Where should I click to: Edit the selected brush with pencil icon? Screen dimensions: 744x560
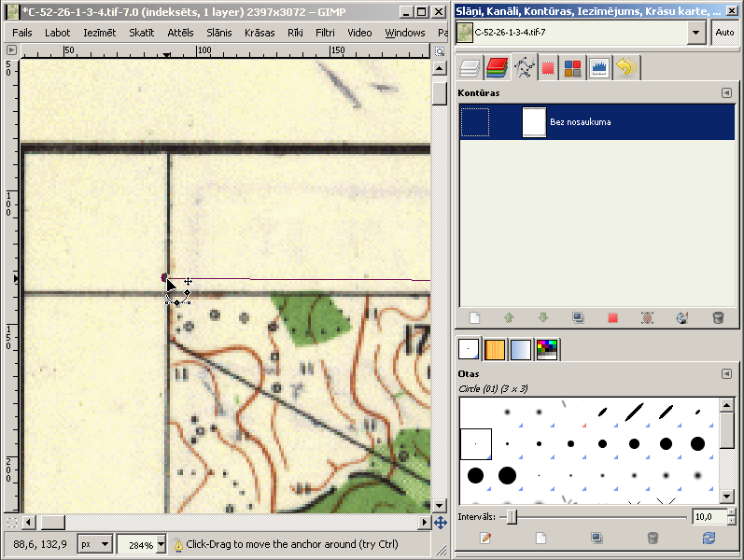(485, 538)
